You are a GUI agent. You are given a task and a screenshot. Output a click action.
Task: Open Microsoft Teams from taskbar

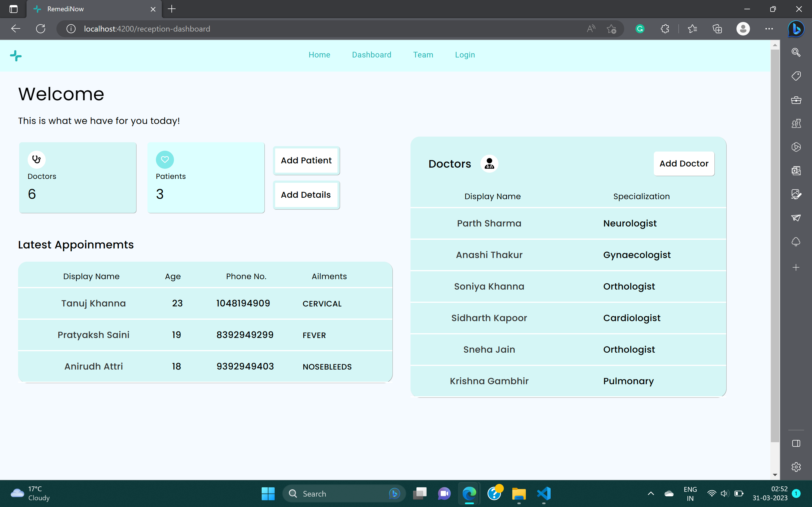[x=444, y=493]
